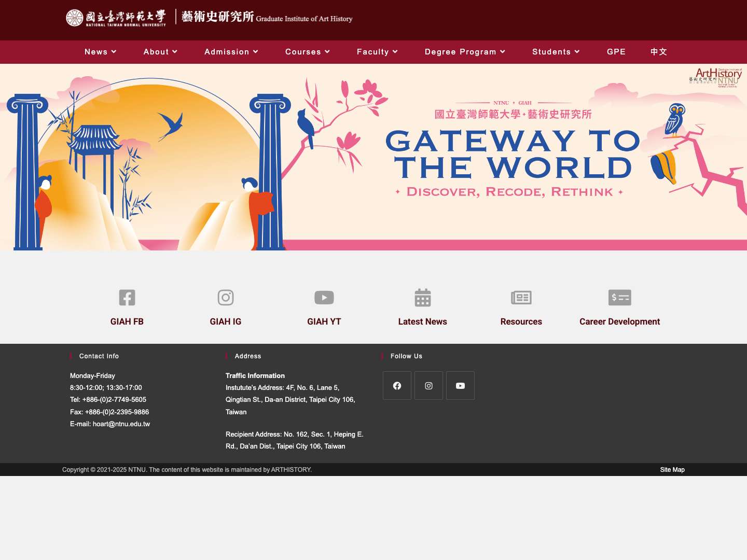Screen dimensions: 747x560
Task: Open the Degree Program dropdown
Action: tap(465, 52)
